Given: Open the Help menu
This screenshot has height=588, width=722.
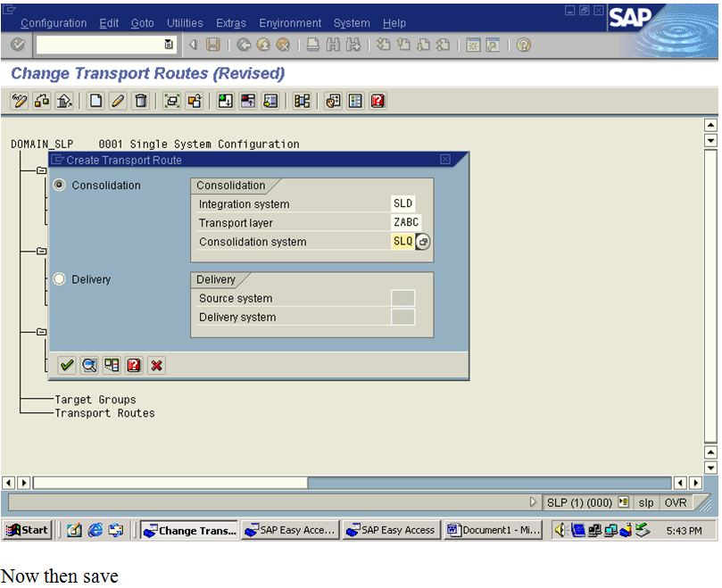Looking at the screenshot, I should coord(394,23).
